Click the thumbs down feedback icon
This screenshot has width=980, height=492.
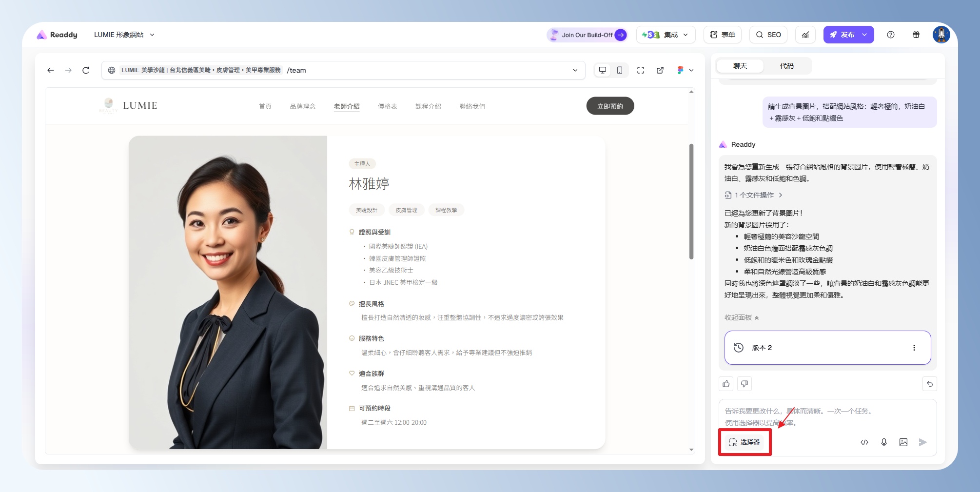(x=745, y=384)
